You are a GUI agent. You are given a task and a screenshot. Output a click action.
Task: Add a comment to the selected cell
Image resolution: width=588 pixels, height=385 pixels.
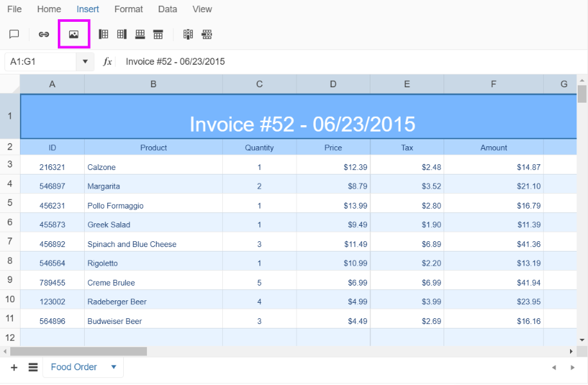click(14, 34)
